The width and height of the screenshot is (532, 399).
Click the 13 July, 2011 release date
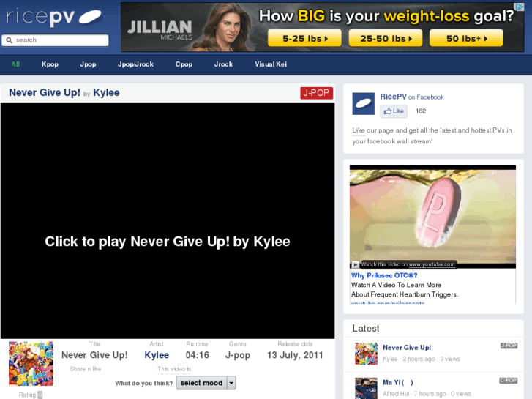pyautogui.click(x=295, y=355)
